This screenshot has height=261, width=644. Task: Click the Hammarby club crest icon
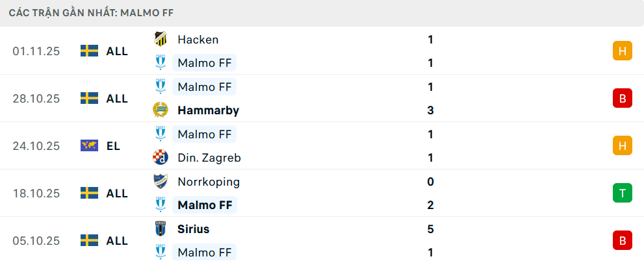pyautogui.click(x=160, y=110)
